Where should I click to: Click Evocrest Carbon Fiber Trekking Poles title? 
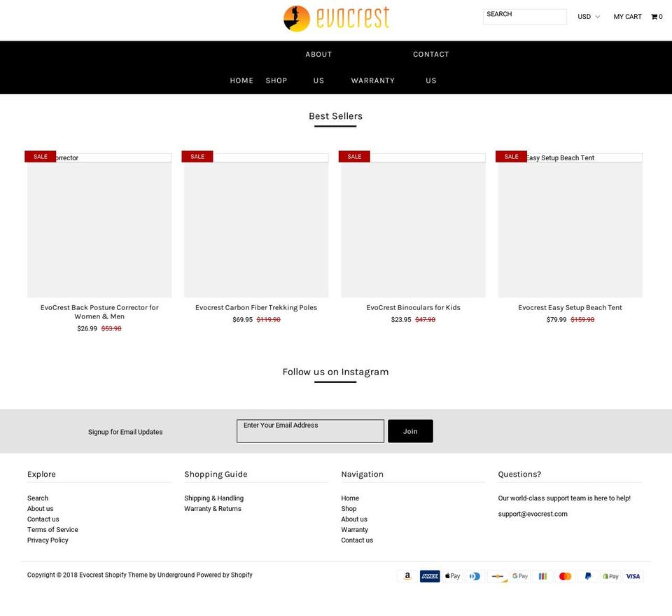[x=256, y=307]
